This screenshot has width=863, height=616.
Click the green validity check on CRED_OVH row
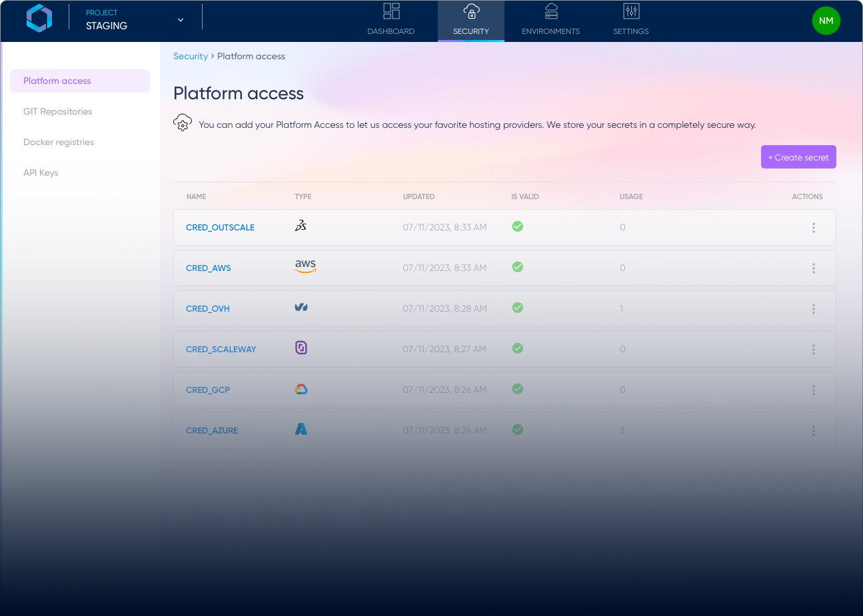(x=518, y=308)
